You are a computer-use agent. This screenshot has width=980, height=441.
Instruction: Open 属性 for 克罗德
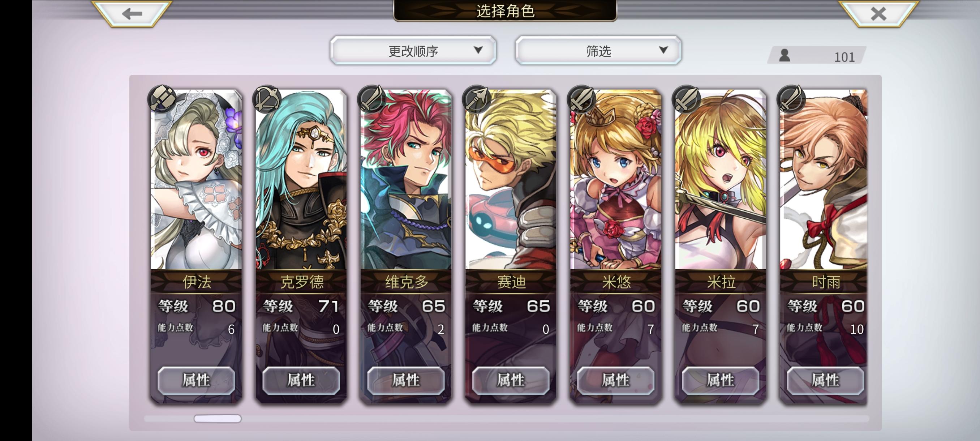tap(301, 380)
